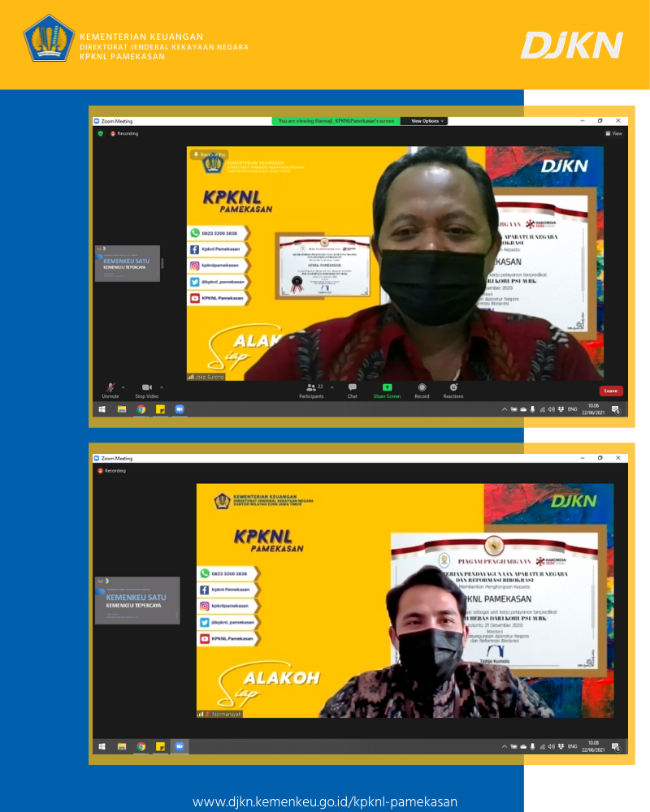Image resolution: width=650 pixels, height=812 pixels.
Task: Open the View menu at top right
Action: tap(613, 133)
